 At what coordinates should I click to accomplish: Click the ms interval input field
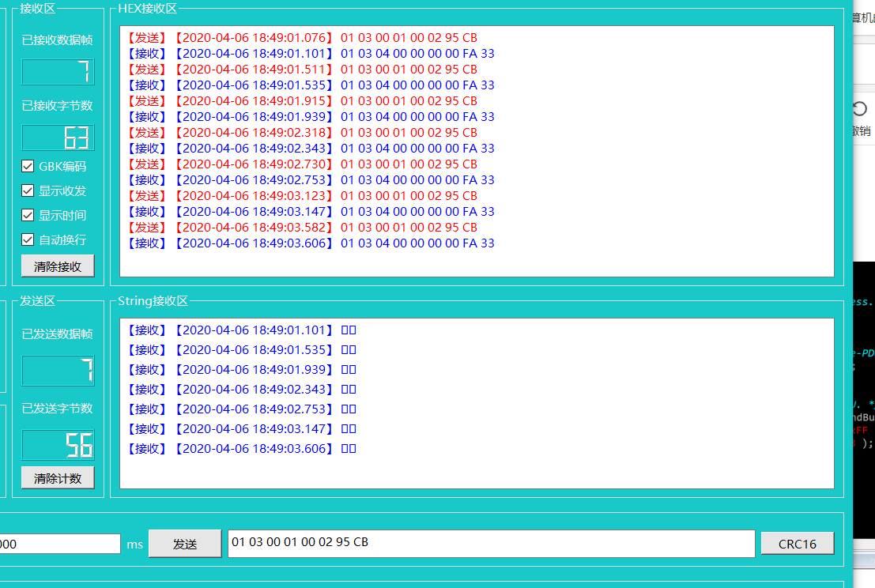click(59, 544)
